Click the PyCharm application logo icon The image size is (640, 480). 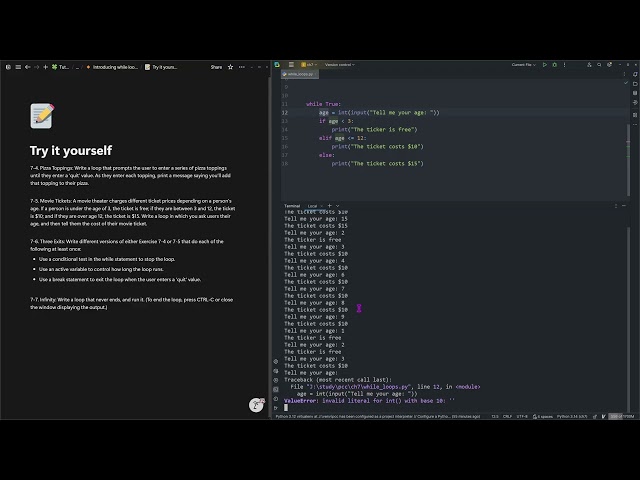coord(277,64)
